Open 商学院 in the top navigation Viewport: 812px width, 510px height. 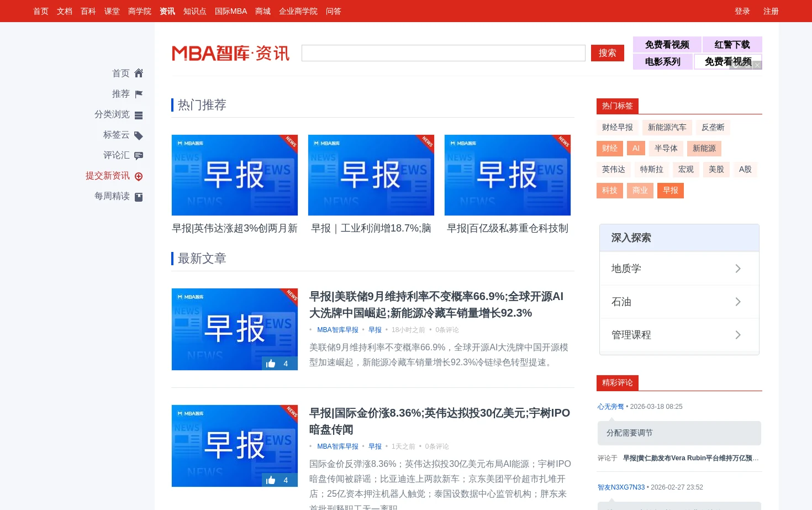140,11
